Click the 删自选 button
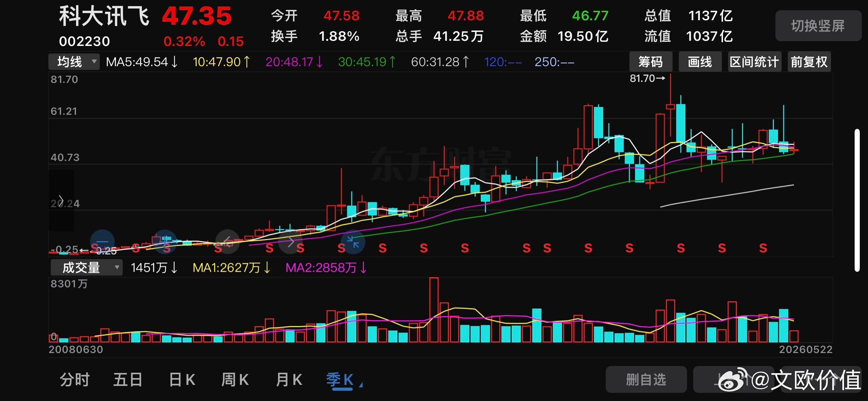The image size is (868, 401). (646, 379)
